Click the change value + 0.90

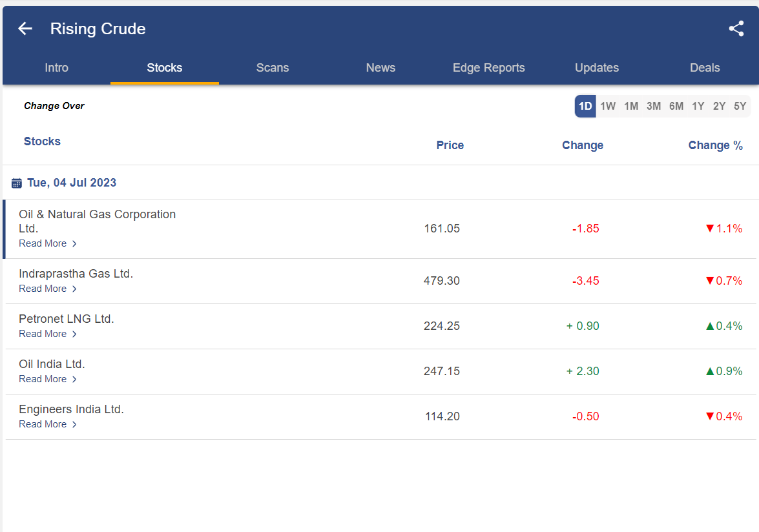[x=583, y=326]
